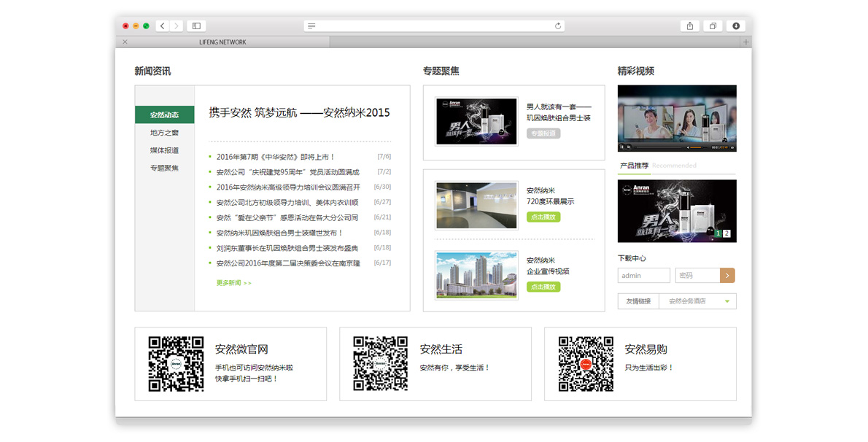Switch to banner slide 1
Image resolution: width=868 pixels, height=442 pixels.
pyautogui.click(x=718, y=234)
